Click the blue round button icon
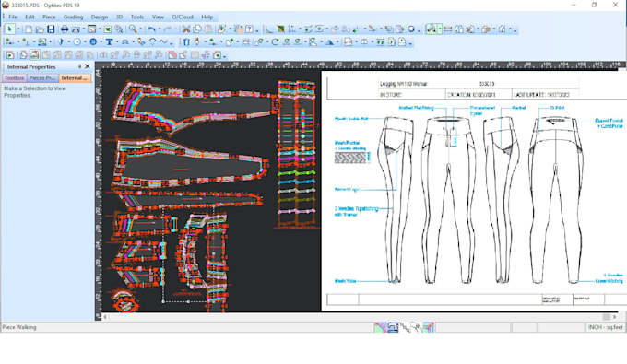The image size is (627, 364). click(x=93, y=42)
